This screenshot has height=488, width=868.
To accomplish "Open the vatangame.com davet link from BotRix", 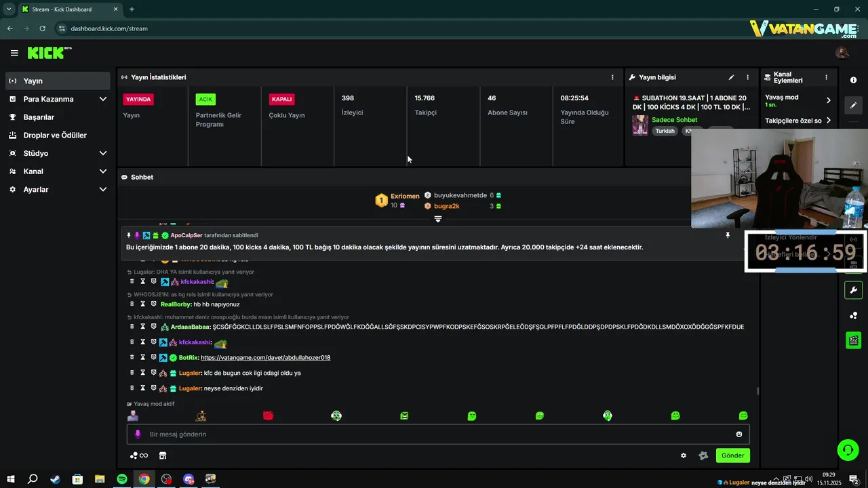I will [265, 357].
